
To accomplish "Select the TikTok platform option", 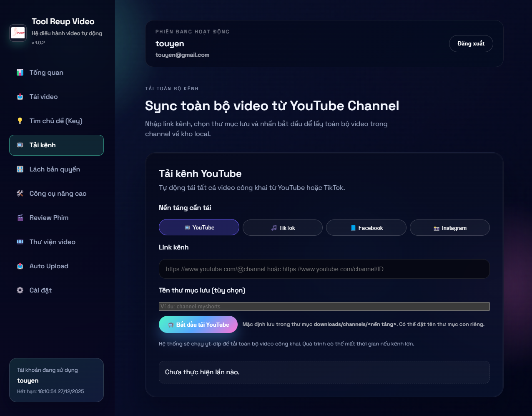I will [x=283, y=228].
